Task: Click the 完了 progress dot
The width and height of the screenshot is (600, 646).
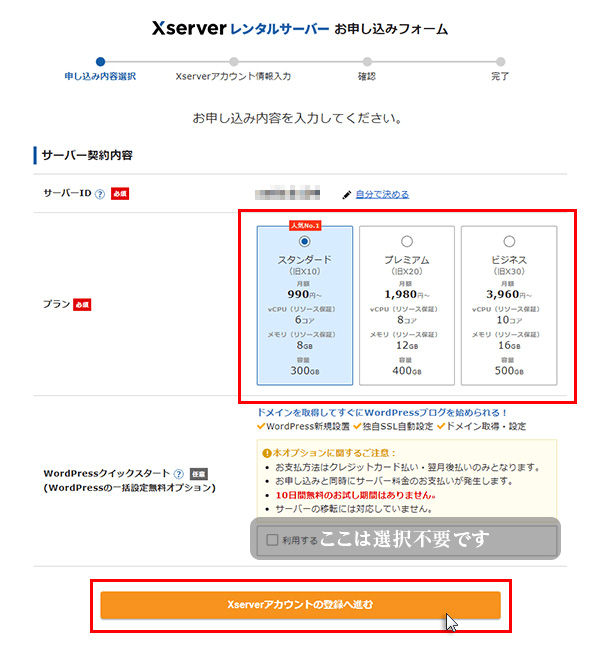Action: [x=500, y=62]
